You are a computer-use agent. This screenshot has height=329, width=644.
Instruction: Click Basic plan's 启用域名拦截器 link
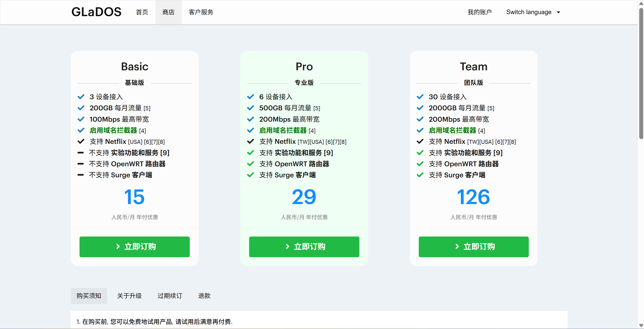tap(113, 130)
